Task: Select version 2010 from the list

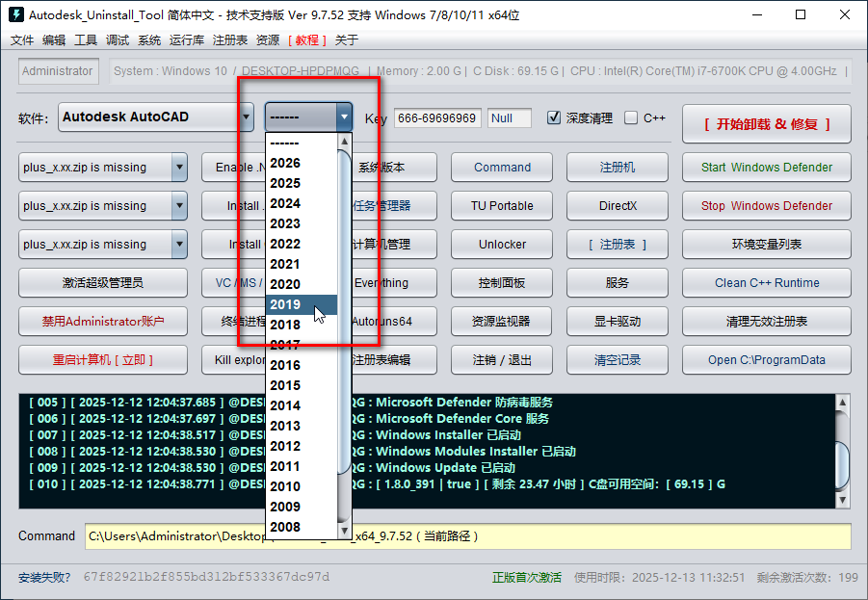Action: 302,486
